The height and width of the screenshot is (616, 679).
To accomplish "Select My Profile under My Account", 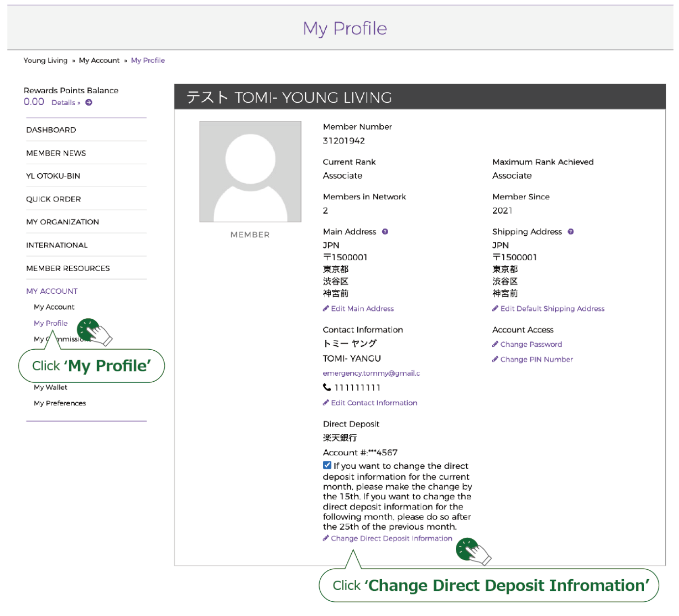I will click(51, 323).
